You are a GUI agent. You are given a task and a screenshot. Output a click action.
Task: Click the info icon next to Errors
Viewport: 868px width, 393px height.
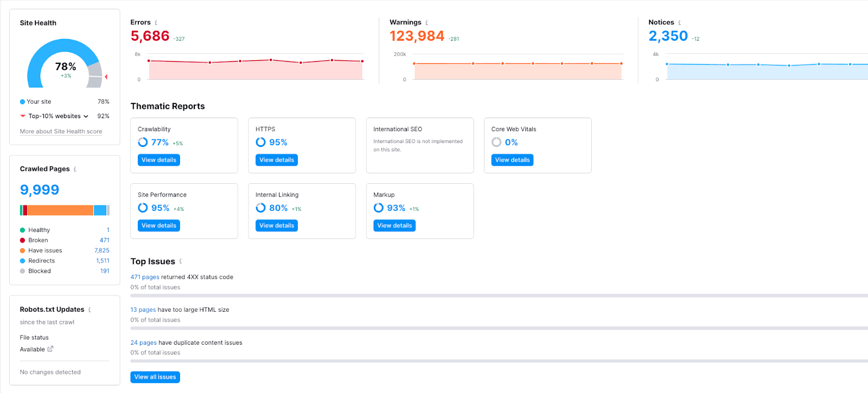click(156, 23)
